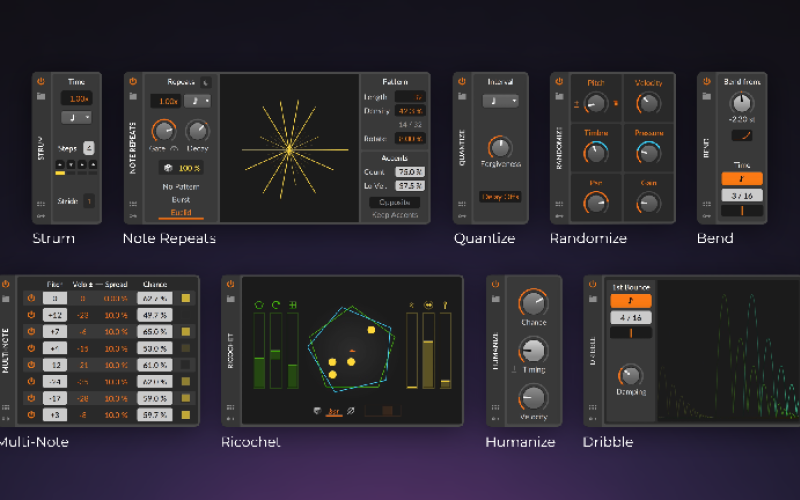Click the Strum Stride value field
Viewport: 800px width, 500px height.
point(89,201)
